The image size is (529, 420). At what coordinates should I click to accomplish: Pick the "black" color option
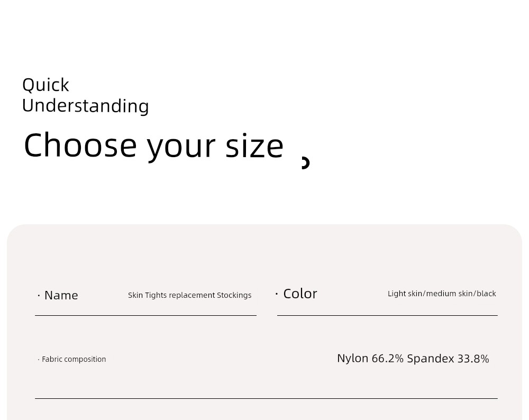486,294
